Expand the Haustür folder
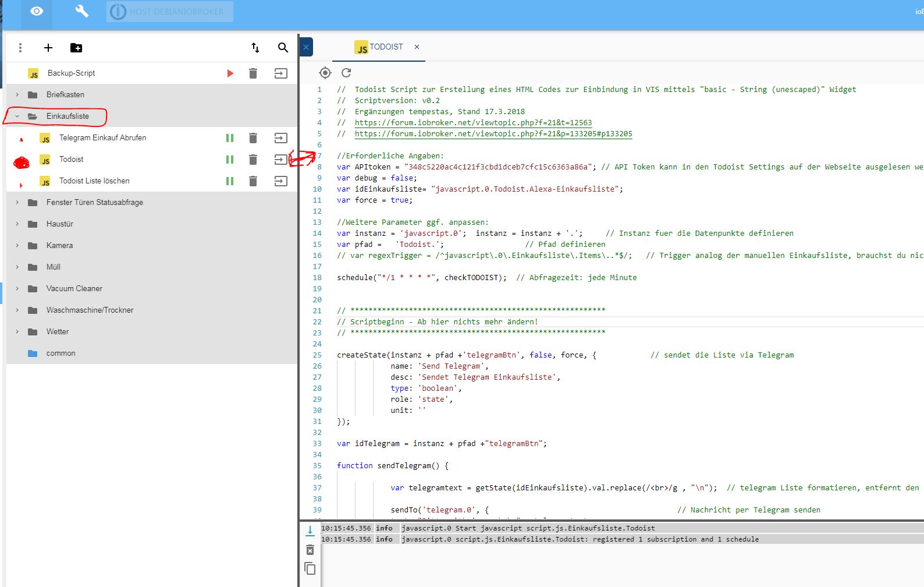924x587 pixels. pyautogui.click(x=17, y=224)
